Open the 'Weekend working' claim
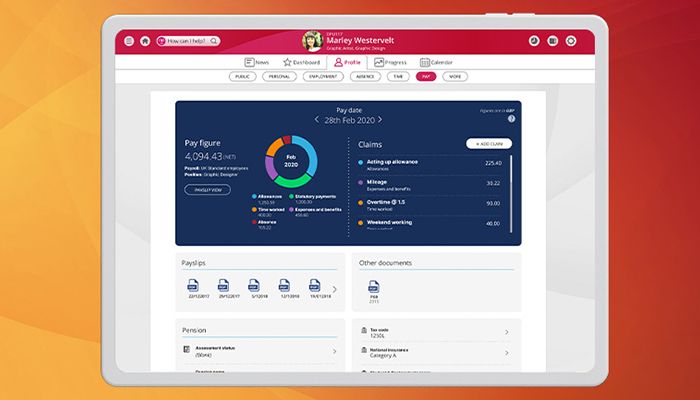The width and height of the screenshot is (700, 400). point(432,224)
